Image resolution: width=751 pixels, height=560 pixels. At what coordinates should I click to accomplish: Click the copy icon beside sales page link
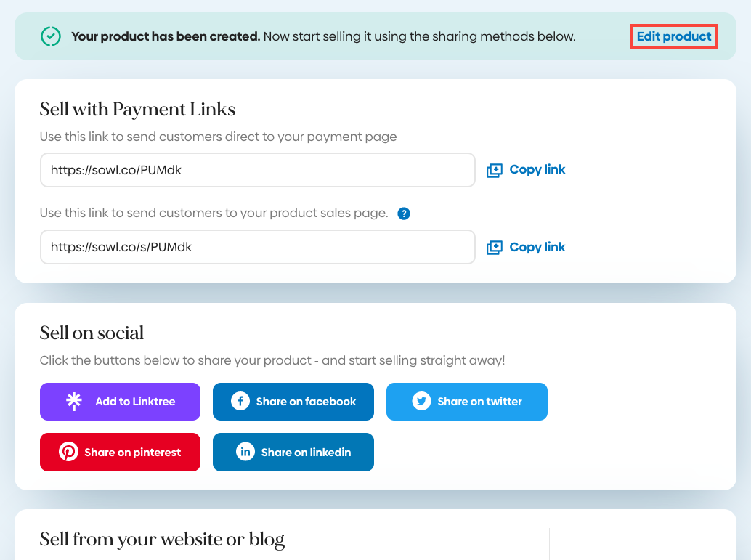point(494,248)
